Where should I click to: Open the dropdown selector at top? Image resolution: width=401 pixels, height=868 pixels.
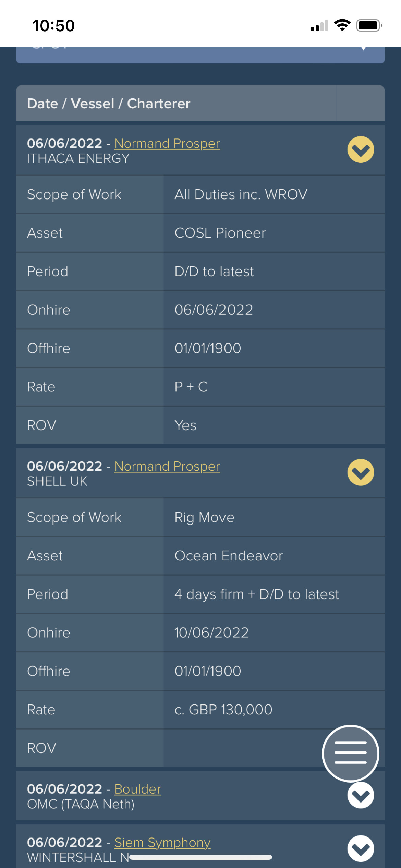200,55
